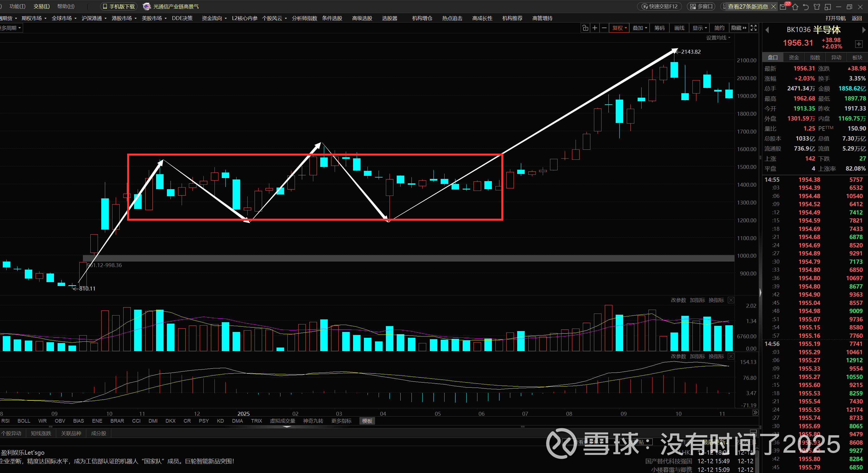Go to next sector with right arrow
The image size is (868, 473).
(x=864, y=30)
